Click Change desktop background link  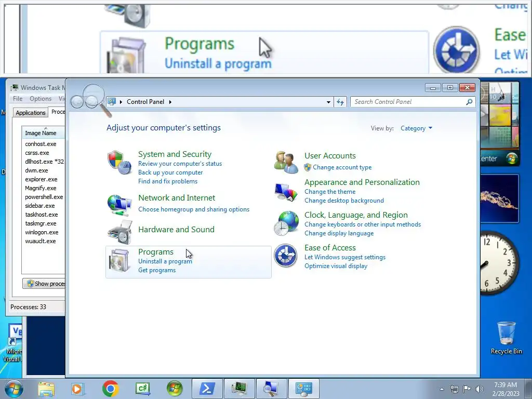344,201
